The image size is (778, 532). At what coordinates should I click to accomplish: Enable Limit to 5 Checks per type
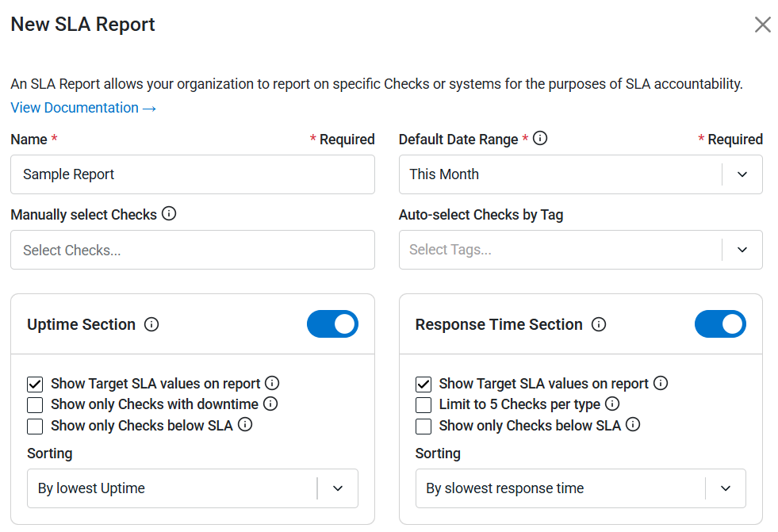423,404
